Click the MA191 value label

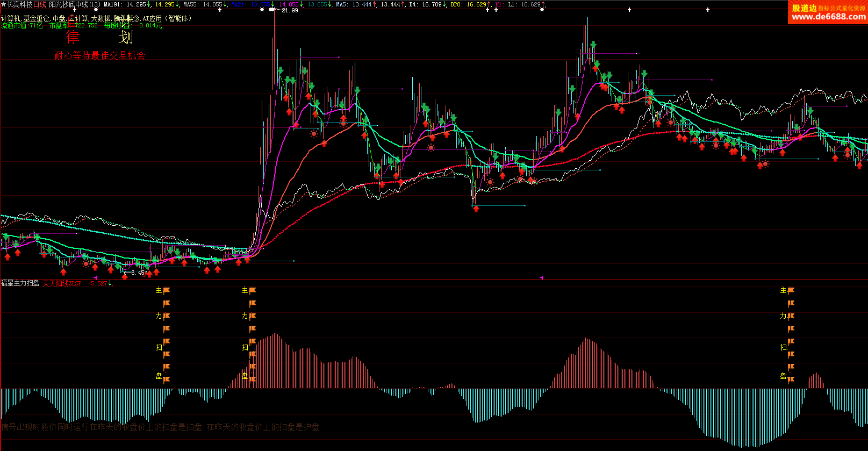click(x=125, y=4)
